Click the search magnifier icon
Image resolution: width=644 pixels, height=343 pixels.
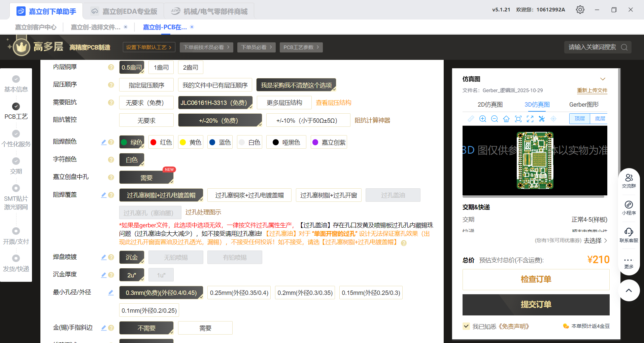coord(624,47)
